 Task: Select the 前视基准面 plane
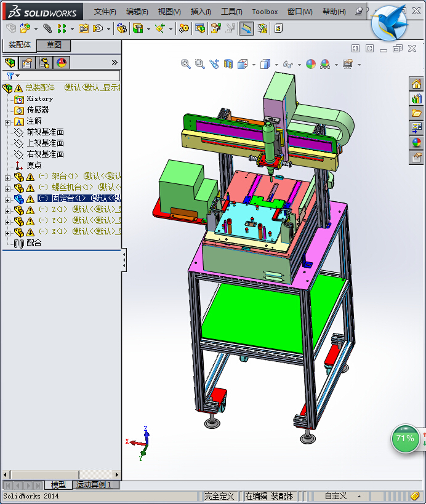[x=46, y=132]
